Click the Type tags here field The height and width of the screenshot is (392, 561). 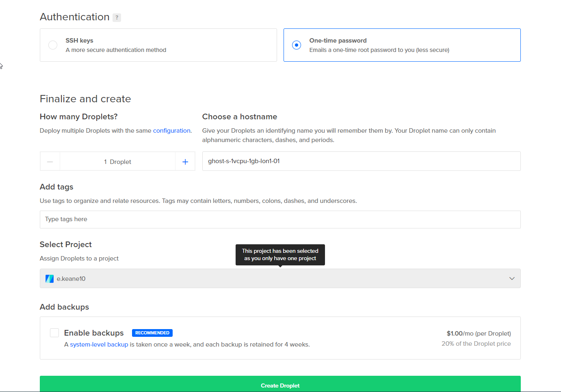coord(280,220)
